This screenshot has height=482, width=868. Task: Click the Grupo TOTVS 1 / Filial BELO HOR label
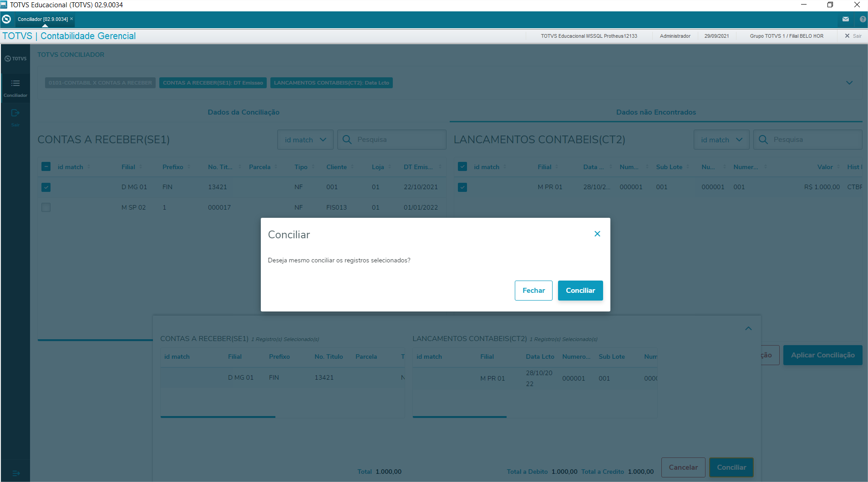(787, 36)
